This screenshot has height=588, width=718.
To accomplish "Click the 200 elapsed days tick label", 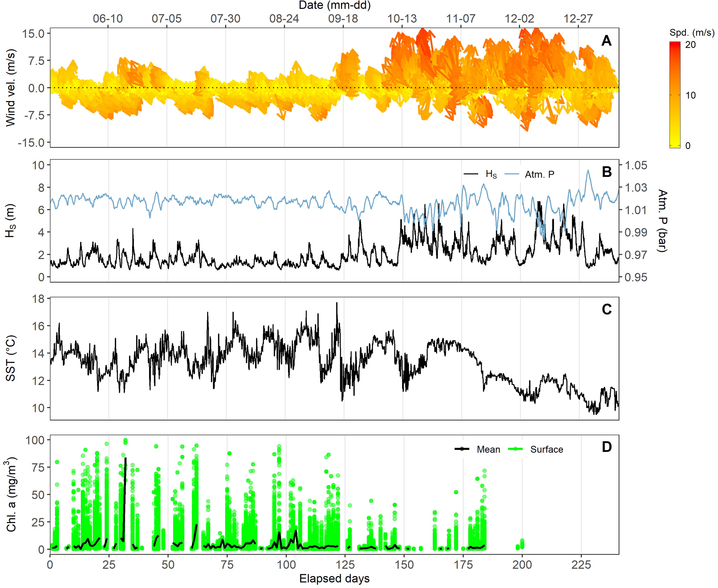I will (522, 565).
